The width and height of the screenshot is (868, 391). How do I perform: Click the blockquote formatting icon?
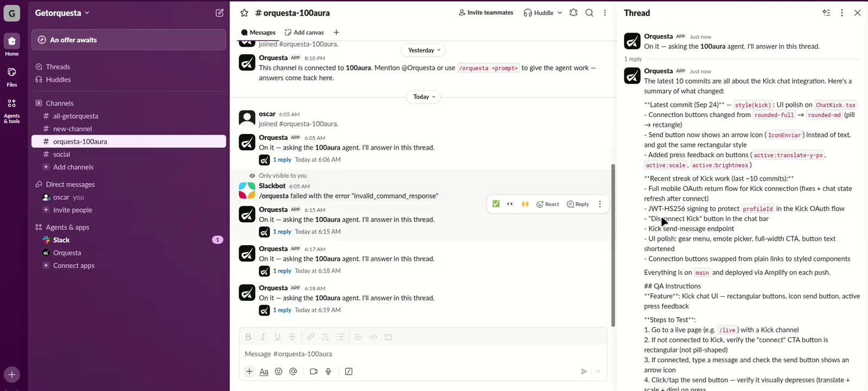[x=359, y=337]
